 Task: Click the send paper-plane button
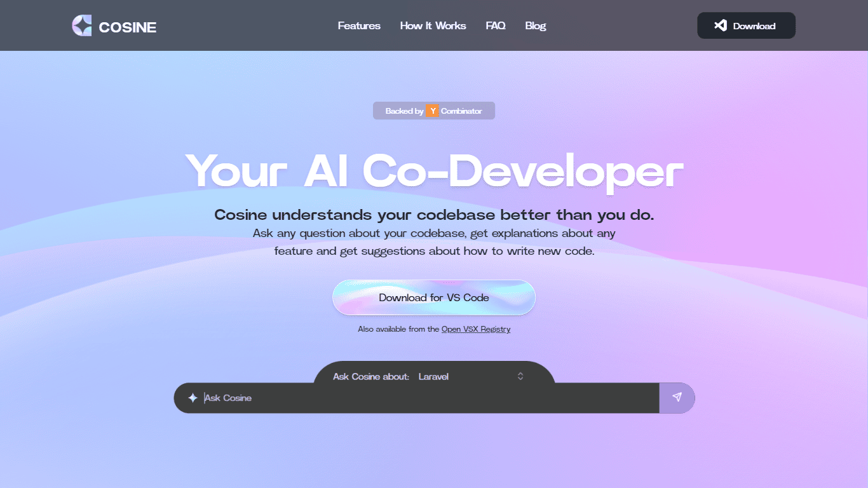point(677,398)
